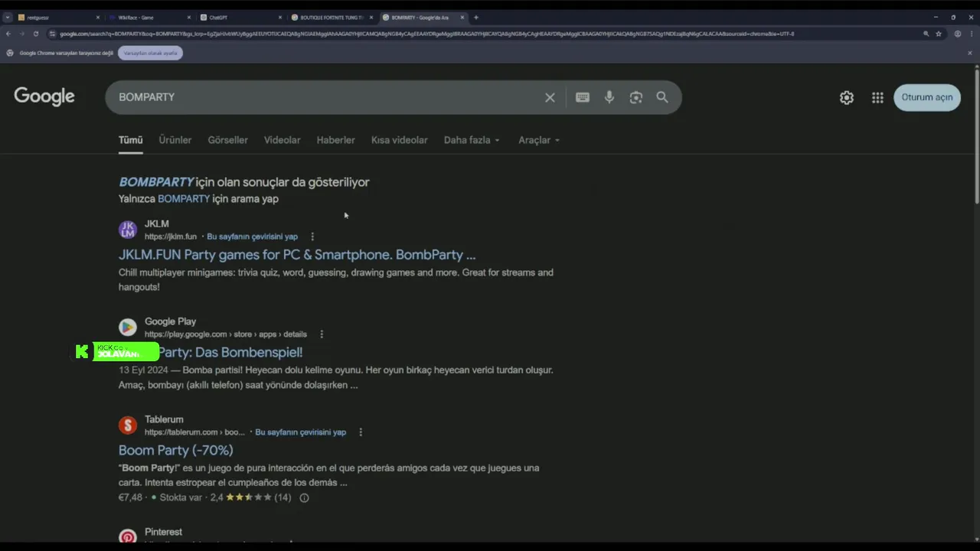Click the Oturum açın button
The height and width of the screenshot is (551, 980).
point(927,97)
